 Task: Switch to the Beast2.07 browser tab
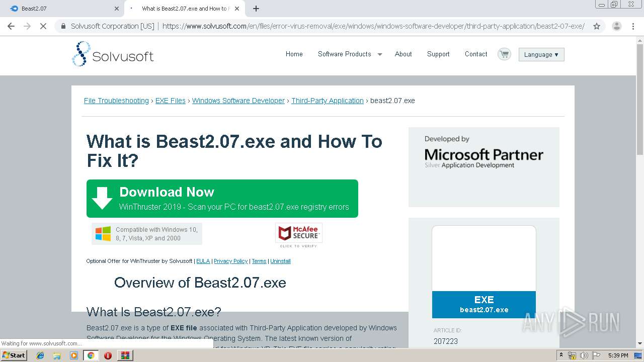coord(62,9)
